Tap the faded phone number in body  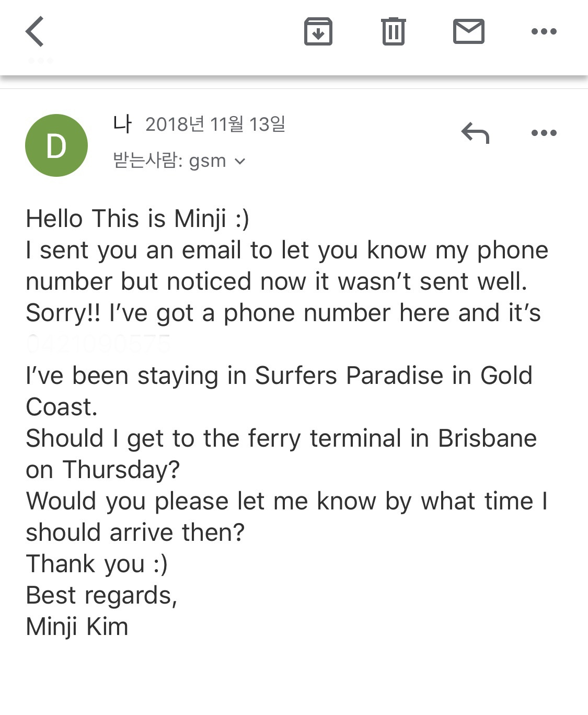pyautogui.click(x=98, y=344)
